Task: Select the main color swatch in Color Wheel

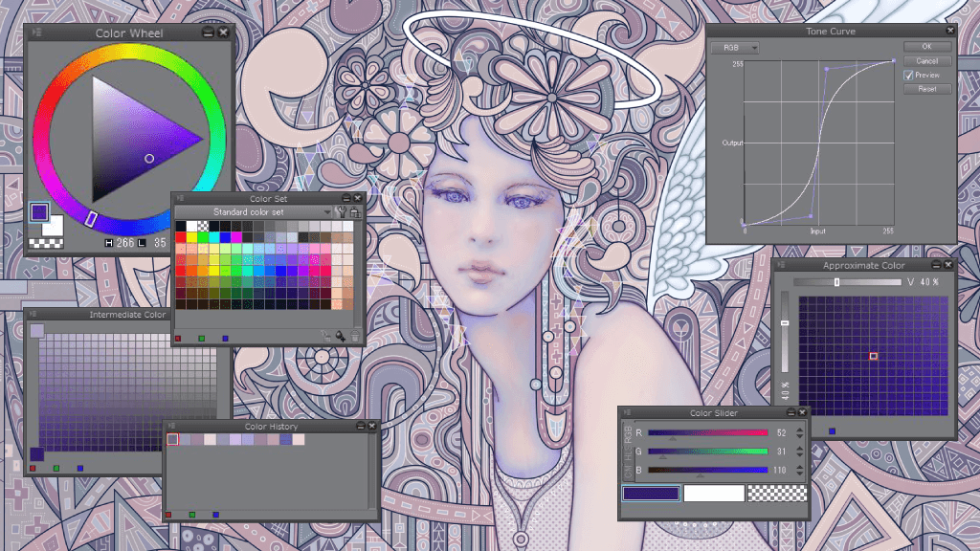Action: [x=39, y=212]
